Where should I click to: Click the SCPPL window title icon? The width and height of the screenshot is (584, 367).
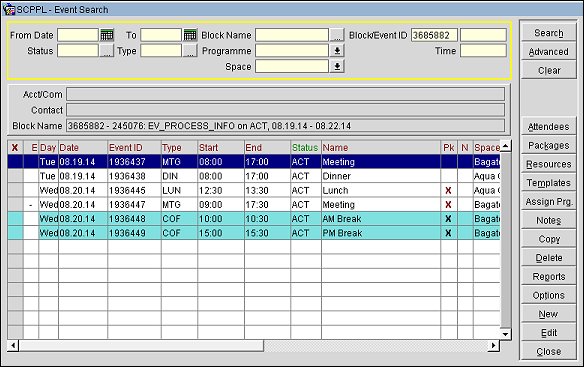tap(9, 9)
